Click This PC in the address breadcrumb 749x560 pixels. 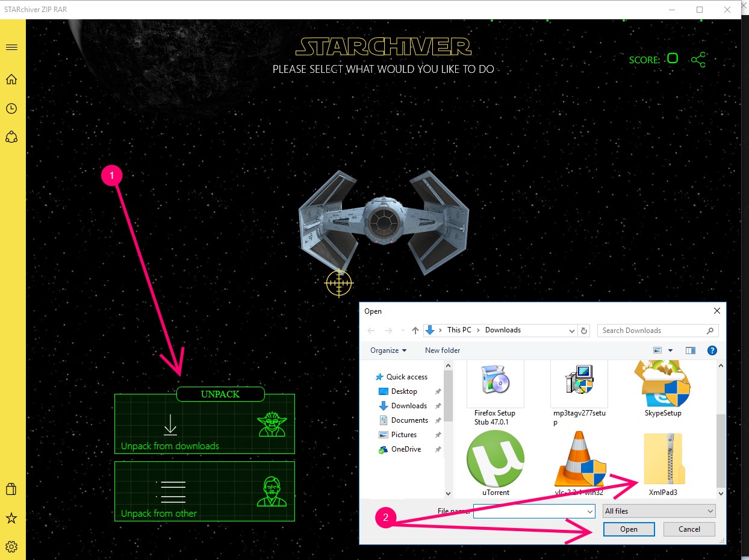click(x=459, y=330)
